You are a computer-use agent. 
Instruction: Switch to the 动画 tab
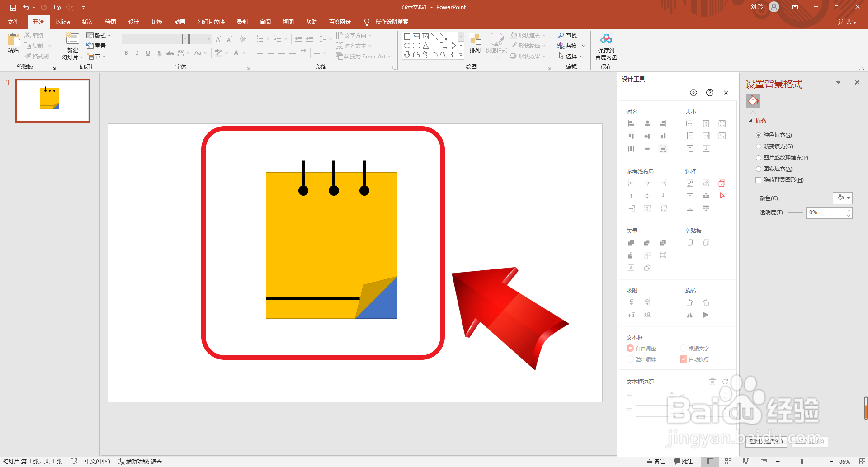[179, 22]
